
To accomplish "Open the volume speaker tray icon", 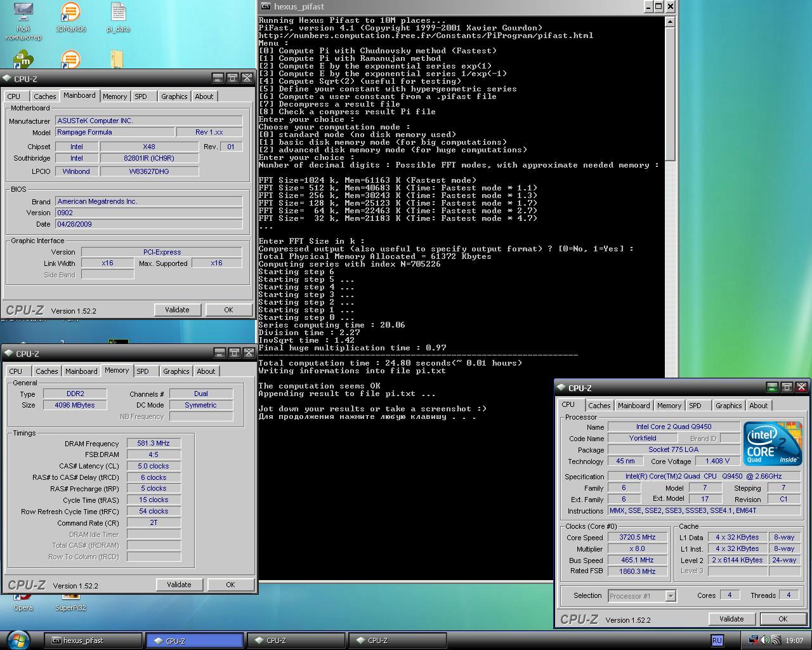I will (x=765, y=640).
